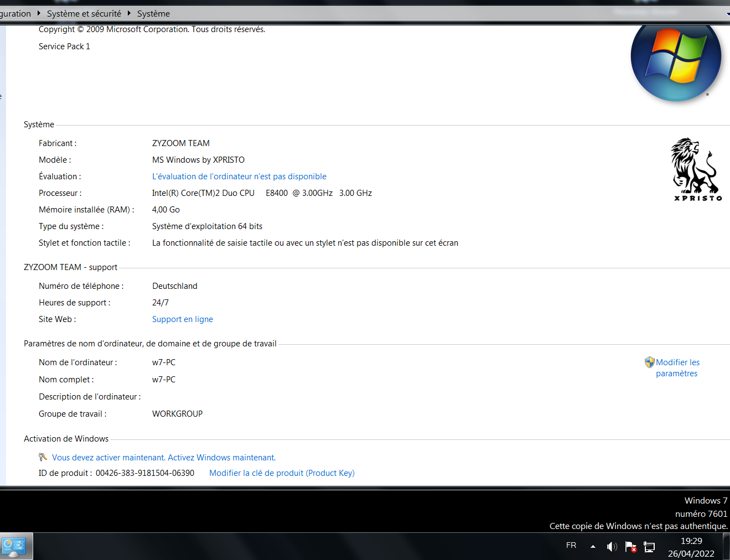The width and height of the screenshot is (730, 560).
Task: Select MS Windows by XPRISTO model text
Action: (x=198, y=160)
